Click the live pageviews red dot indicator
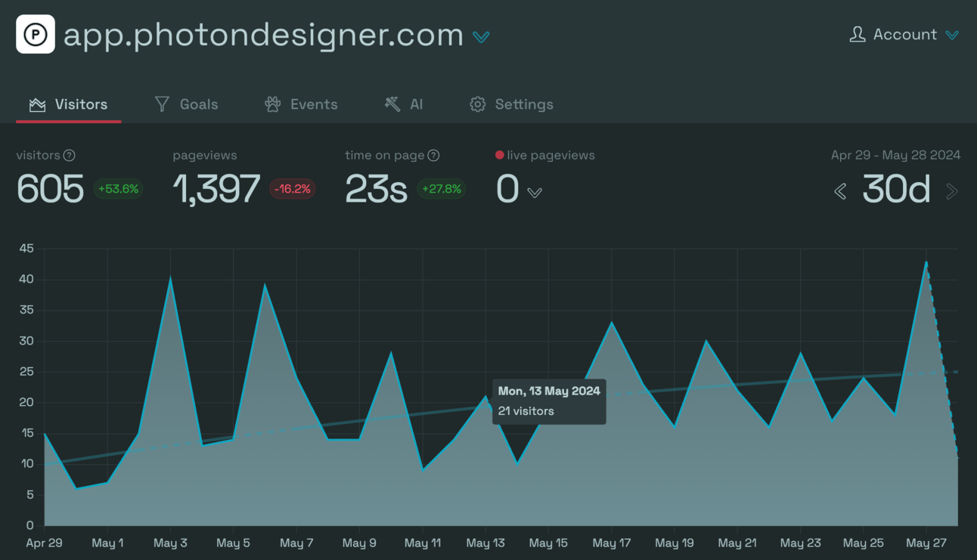Image resolution: width=977 pixels, height=560 pixels. pos(499,155)
